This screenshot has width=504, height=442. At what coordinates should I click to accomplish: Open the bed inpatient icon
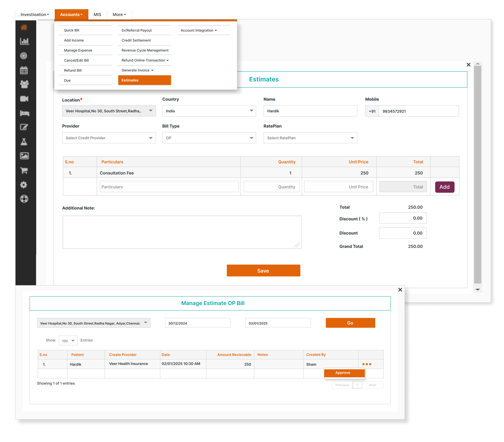coord(24,113)
